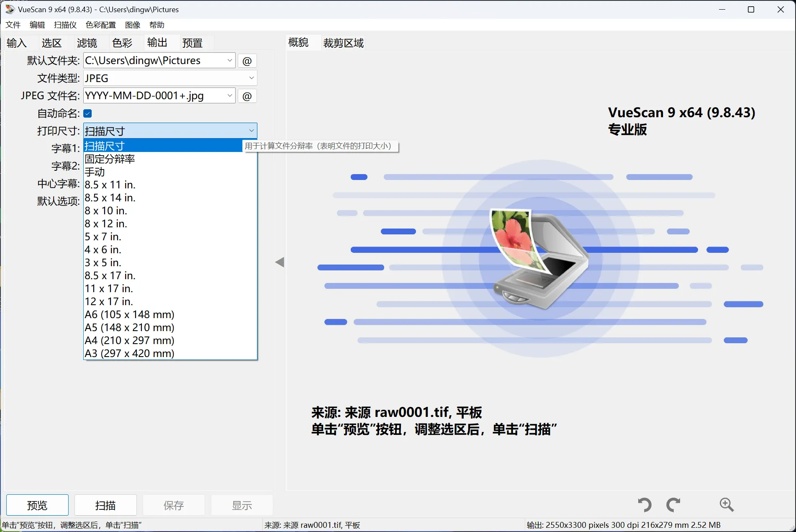The width and height of the screenshot is (796, 532).
Task: Click the rotate right icon
Action: (673, 505)
